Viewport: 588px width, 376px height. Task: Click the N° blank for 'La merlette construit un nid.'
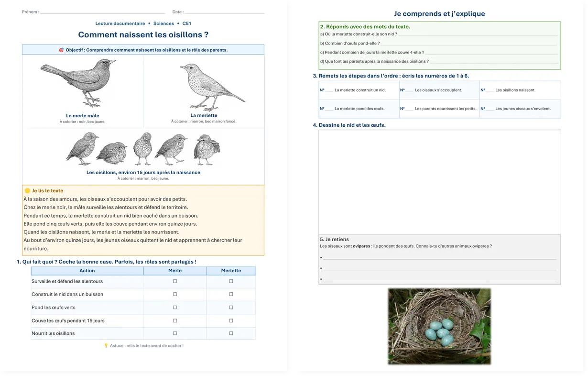(329, 90)
